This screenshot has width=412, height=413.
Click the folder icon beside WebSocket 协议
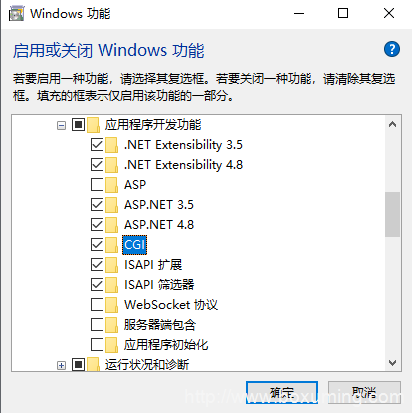pos(112,305)
